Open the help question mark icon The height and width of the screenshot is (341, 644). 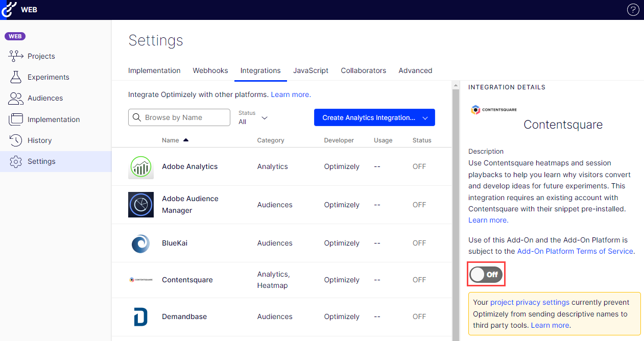(x=633, y=10)
